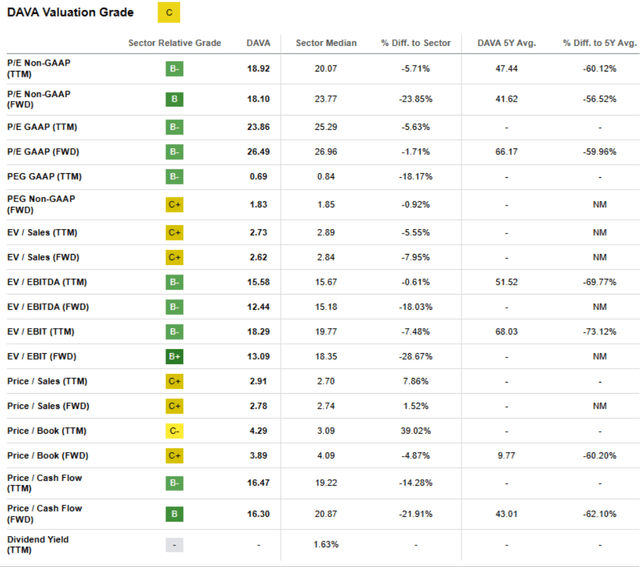Click the 5Y average value 66.17

(x=507, y=152)
